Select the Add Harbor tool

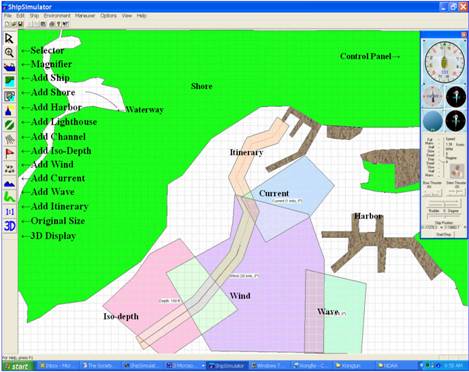tap(9, 96)
